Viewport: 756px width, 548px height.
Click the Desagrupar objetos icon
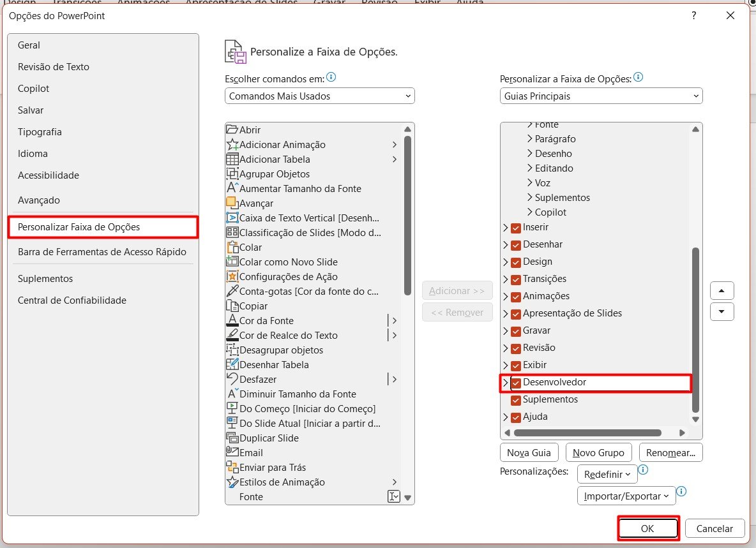(232, 350)
